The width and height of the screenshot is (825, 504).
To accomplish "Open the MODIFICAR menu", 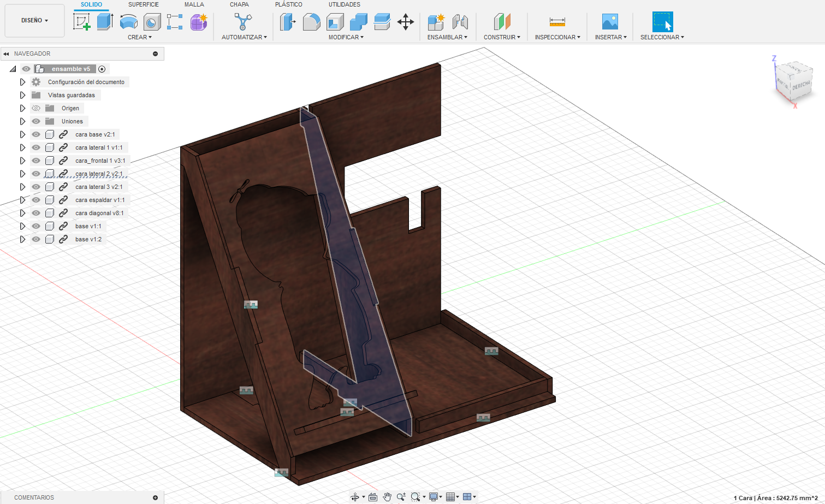I will (346, 37).
